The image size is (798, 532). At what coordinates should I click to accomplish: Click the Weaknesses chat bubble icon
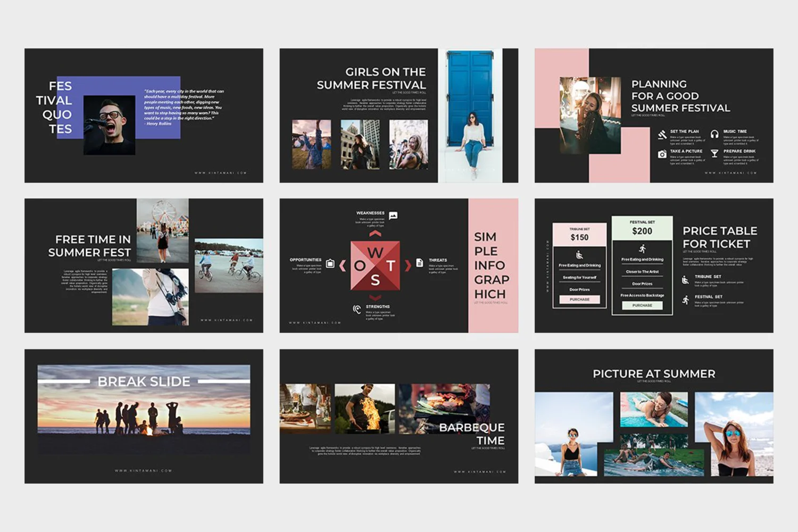[x=393, y=215]
